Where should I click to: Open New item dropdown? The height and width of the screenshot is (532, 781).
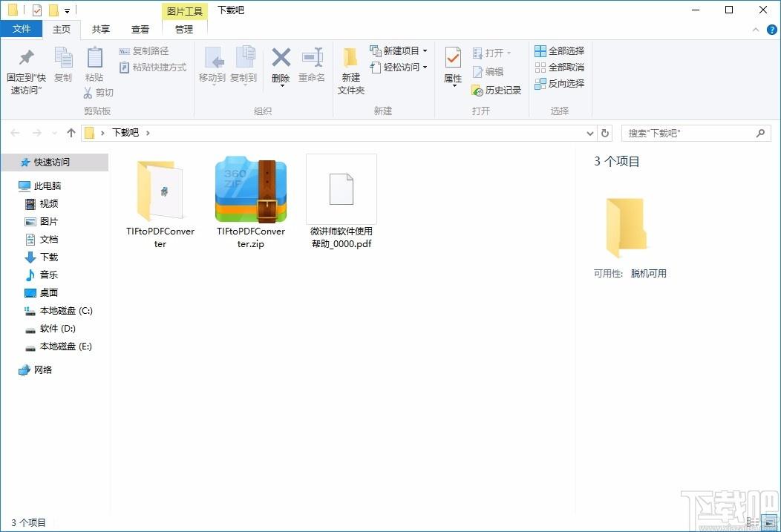399,50
